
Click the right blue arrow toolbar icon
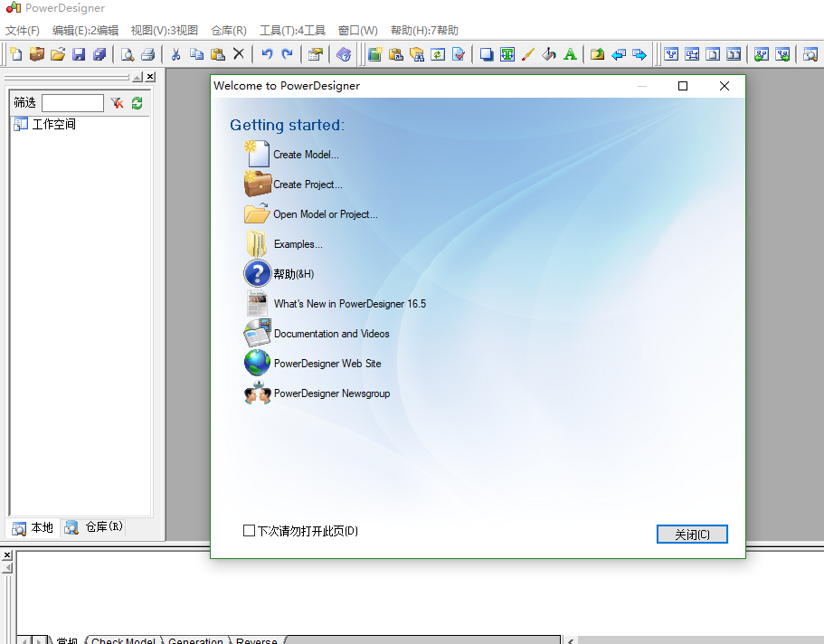coord(639,54)
